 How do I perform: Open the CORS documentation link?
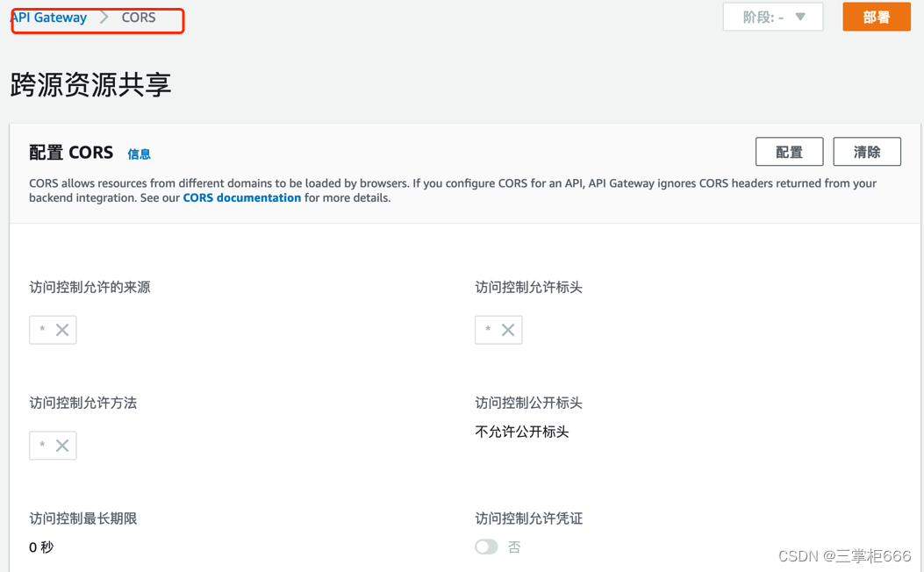click(x=241, y=198)
